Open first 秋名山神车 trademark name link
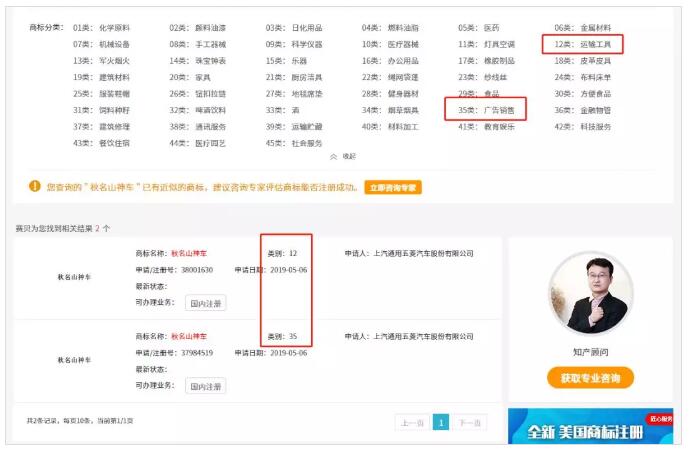 [x=189, y=254]
